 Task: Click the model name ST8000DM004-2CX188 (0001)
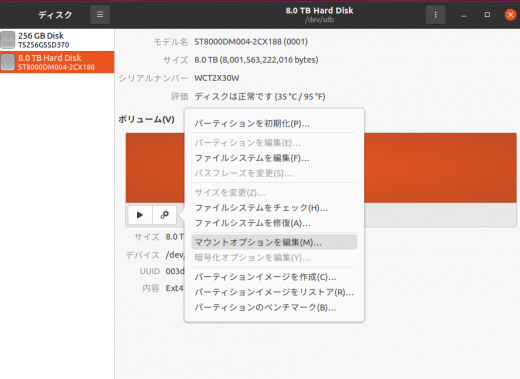click(x=251, y=42)
